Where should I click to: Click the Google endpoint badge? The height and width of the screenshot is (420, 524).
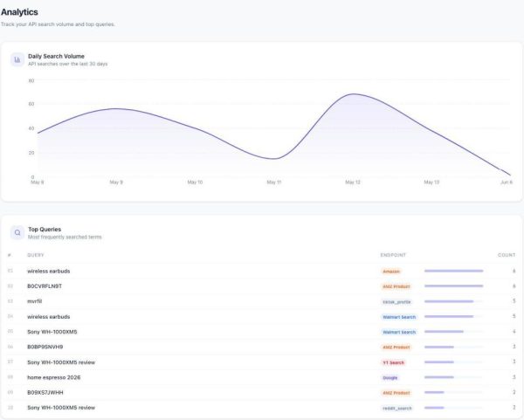coord(390,378)
